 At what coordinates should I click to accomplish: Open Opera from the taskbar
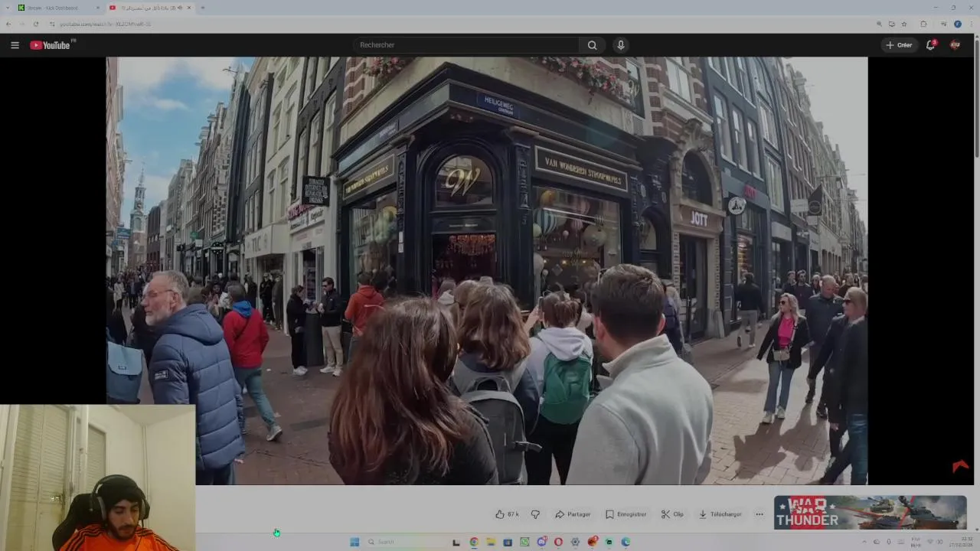558,542
